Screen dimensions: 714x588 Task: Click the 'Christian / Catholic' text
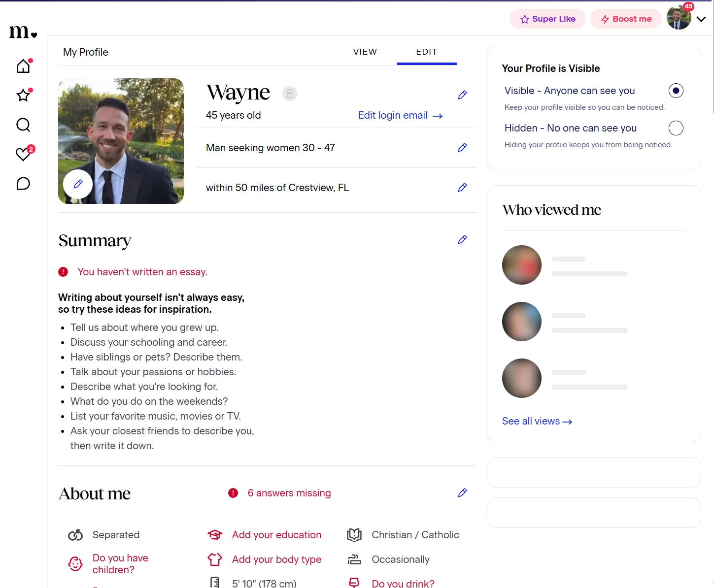[415, 535]
